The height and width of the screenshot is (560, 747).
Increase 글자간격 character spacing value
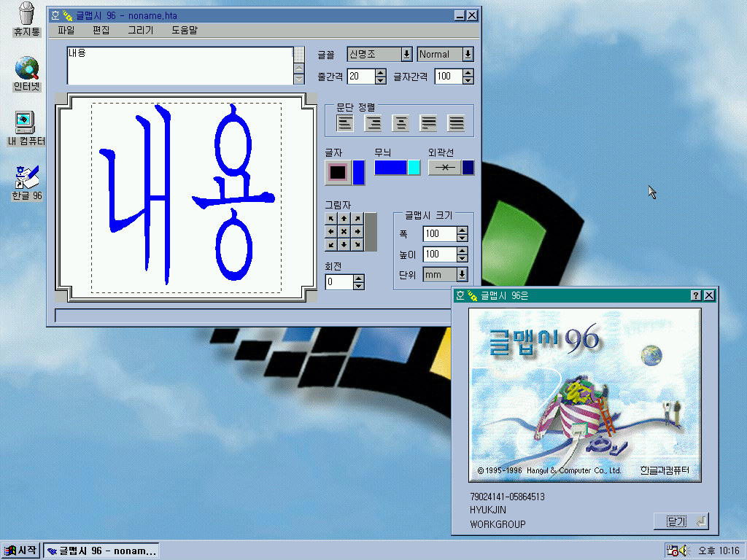point(468,73)
